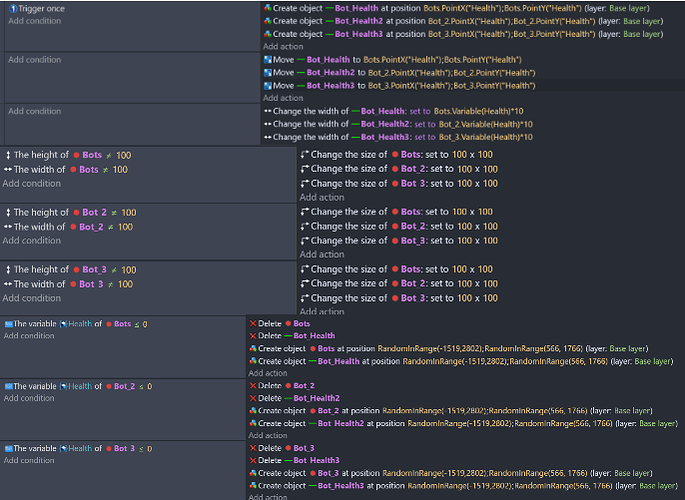Click width icon in 'width of Bots' condition
The width and height of the screenshot is (685, 500).
pos(8,169)
